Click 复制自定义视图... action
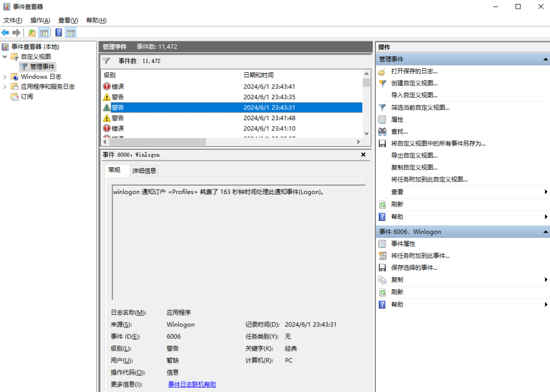550x392 pixels. click(x=414, y=167)
